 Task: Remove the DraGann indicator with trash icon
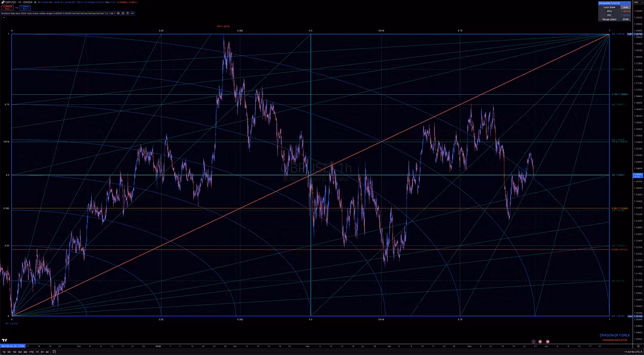[128, 13]
